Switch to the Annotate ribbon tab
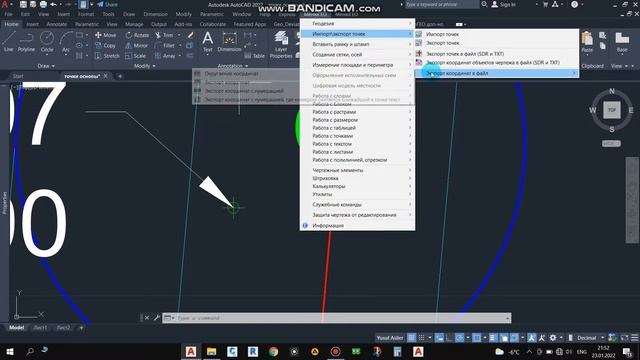This screenshot has width=640, height=360. coord(57,24)
